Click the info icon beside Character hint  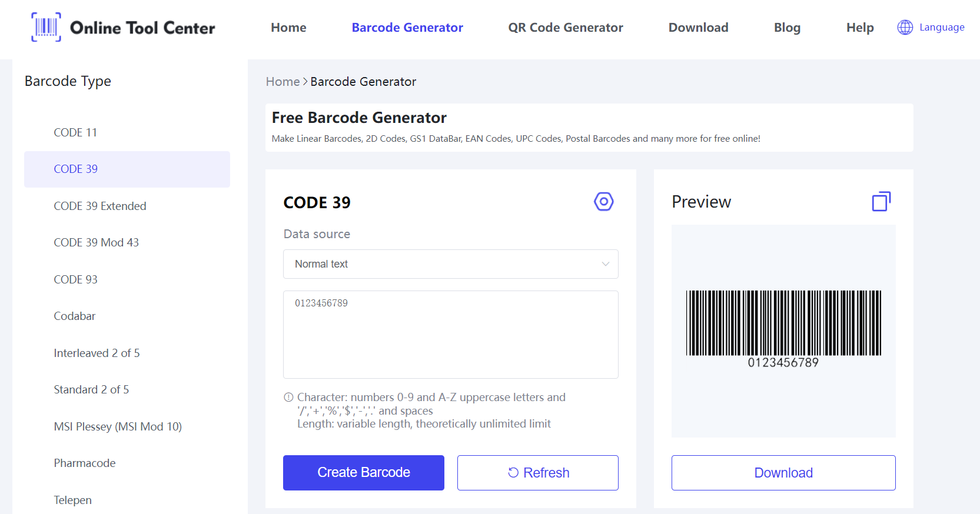click(288, 397)
